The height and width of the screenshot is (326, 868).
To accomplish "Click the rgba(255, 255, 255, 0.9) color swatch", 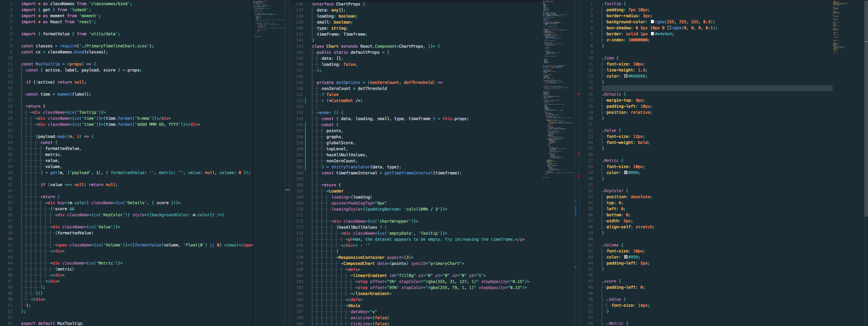I will (652, 22).
